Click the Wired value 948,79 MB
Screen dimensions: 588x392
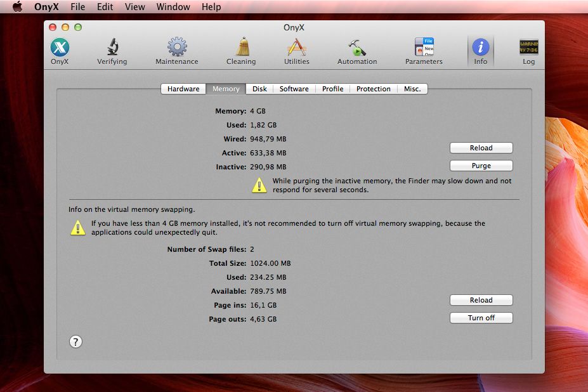tap(268, 139)
